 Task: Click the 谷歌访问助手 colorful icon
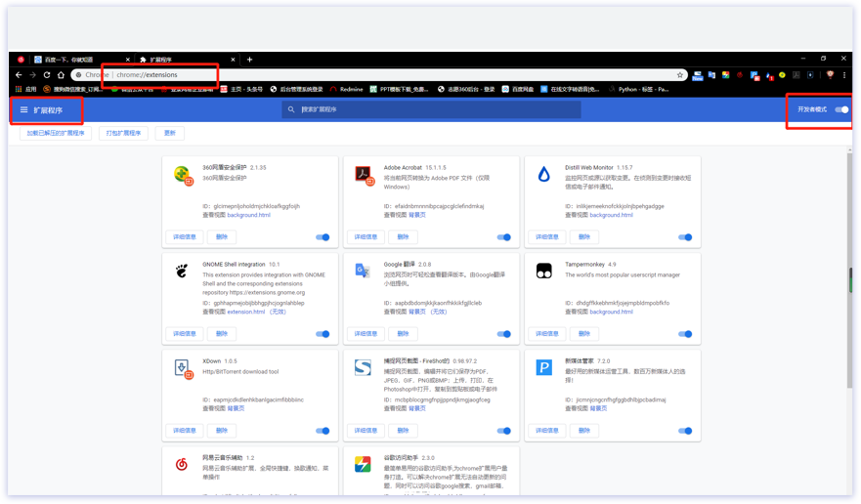coord(363,465)
